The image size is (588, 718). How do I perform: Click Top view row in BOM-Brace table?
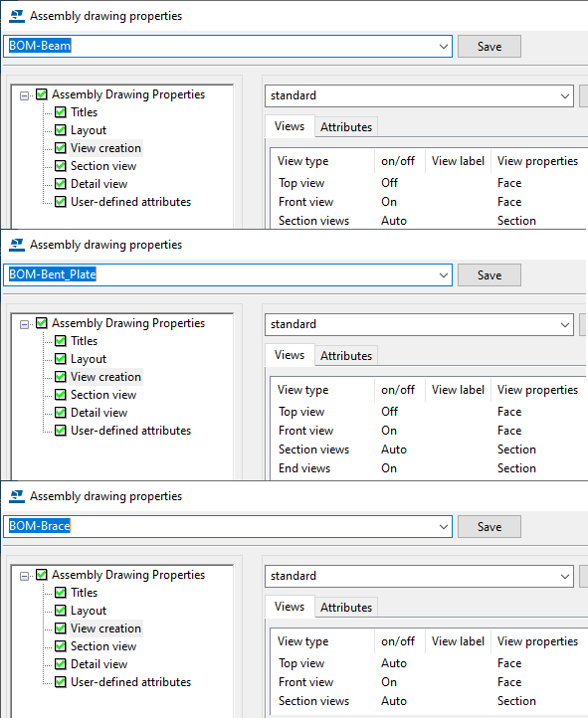[429, 663]
